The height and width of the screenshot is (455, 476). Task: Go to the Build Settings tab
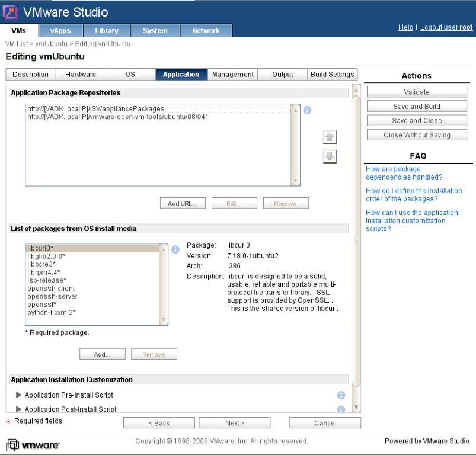[x=333, y=74]
